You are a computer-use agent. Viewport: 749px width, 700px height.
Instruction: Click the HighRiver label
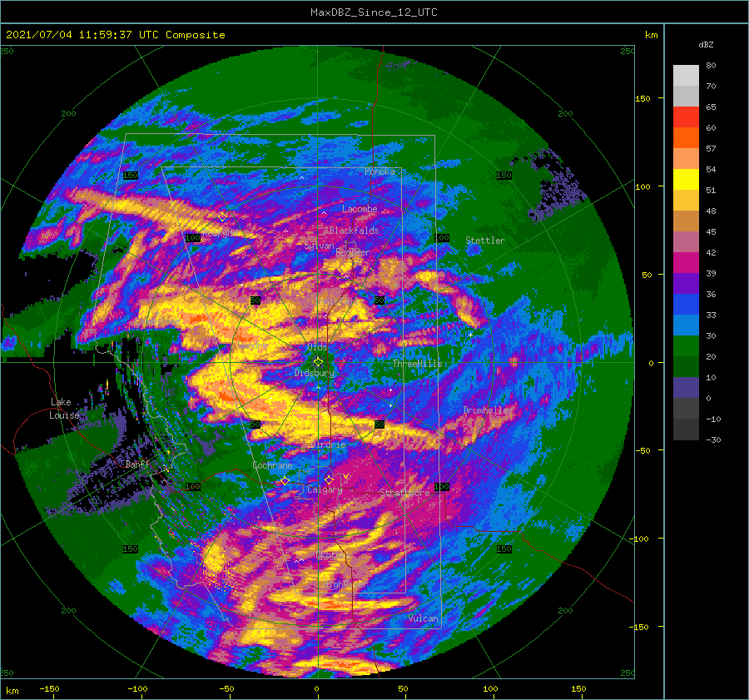[346, 584]
